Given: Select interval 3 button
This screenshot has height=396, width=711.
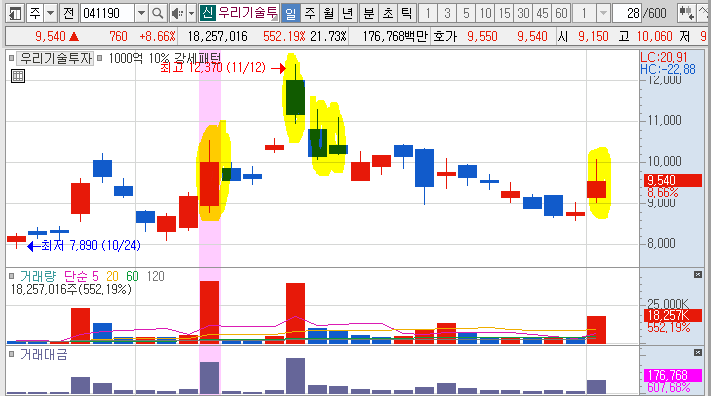Looking at the screenshot, I should coord(447,13).
